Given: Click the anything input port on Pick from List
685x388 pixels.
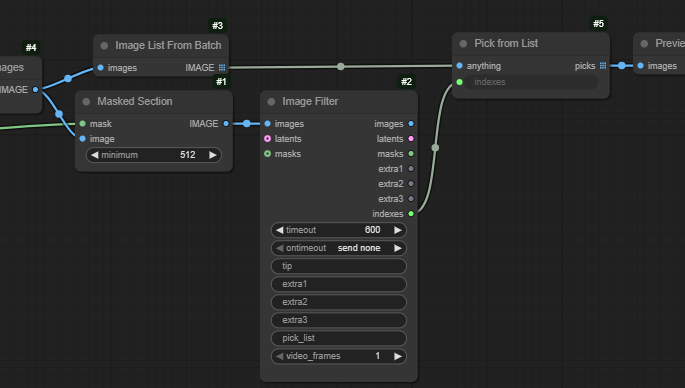Looking at the screenshot, I should tap(459, 66).
